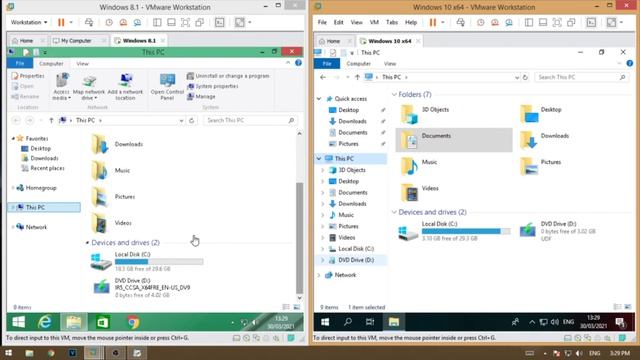Click System properties in ribbon
This screenshot has height=360, width=640.
(213, 87)
